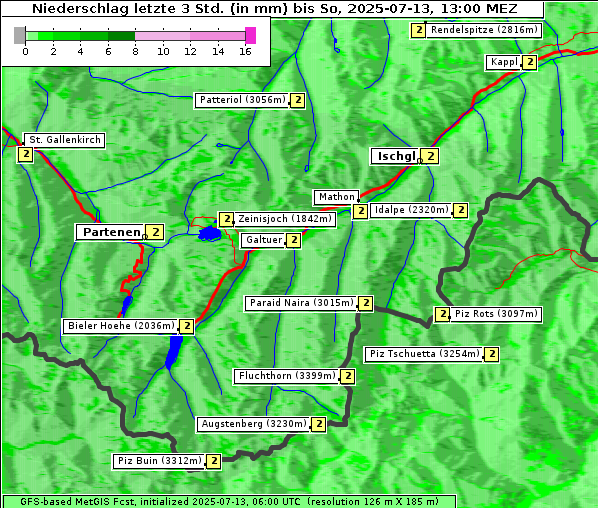Click the value box beside Piz Buin
Viewport: 598px width, 508px height.
(x=214, y=462)
